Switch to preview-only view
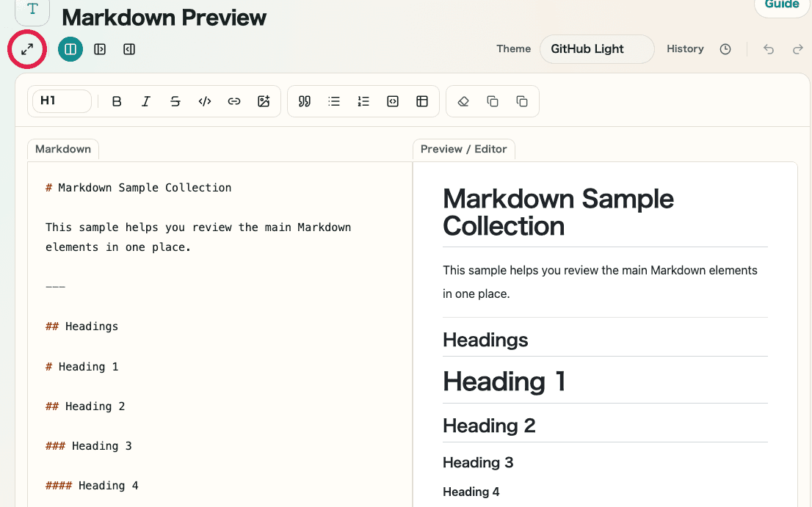 129,49
